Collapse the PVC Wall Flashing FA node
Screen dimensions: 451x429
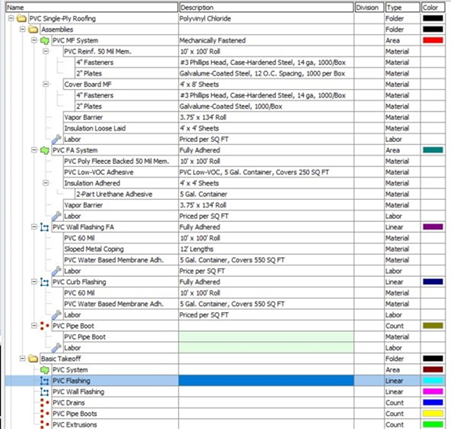(x=34, y=227)
